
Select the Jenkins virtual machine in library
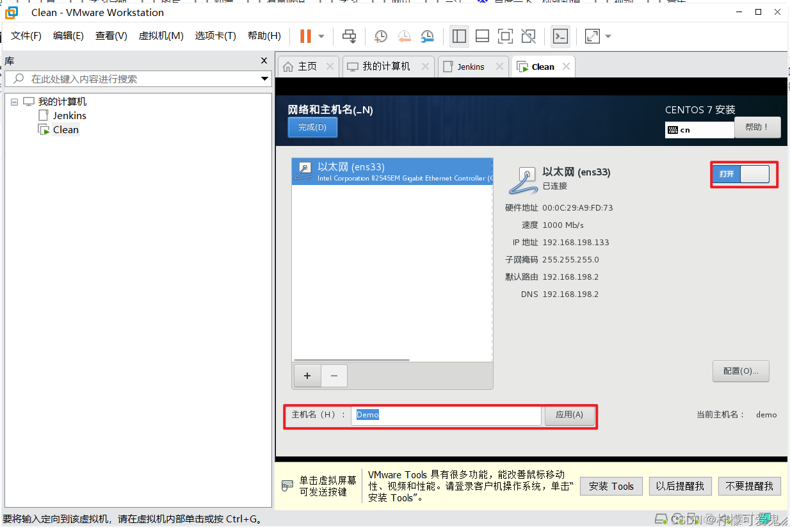[69, 116]
